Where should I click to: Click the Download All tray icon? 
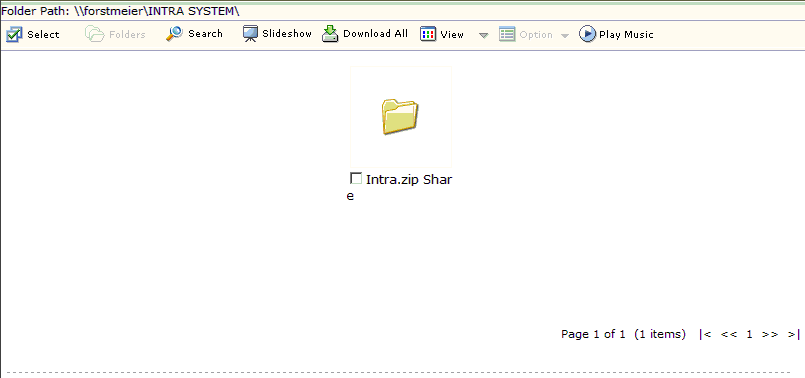[330, 34]
